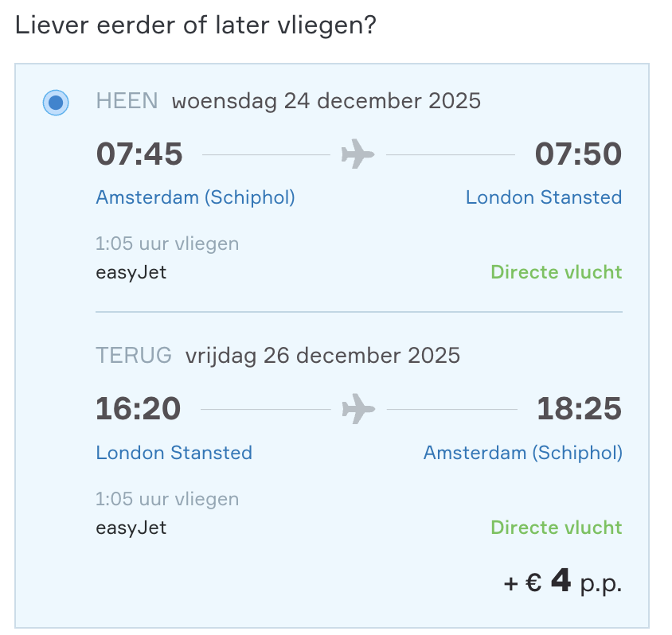Screen dimensions: 672x635
Task: Click the 'woensdag 24 december 2025' outbound date
Action: pos(326,101)
